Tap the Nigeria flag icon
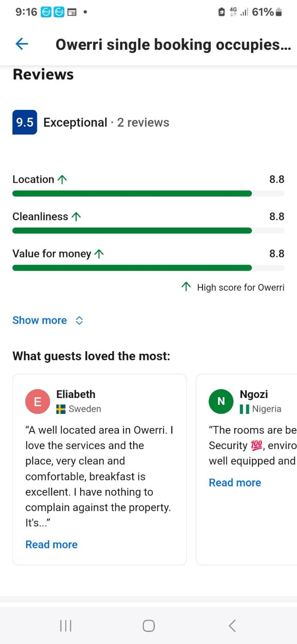Image resolution: width=297 pixels, height=644 pixels. point(244,409)
